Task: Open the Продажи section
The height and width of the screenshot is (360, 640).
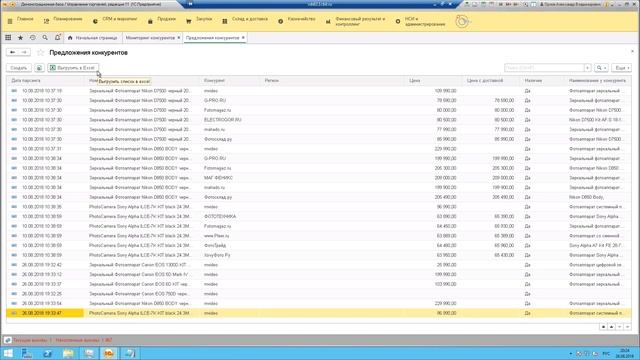Action: click(x=166, y=19)
